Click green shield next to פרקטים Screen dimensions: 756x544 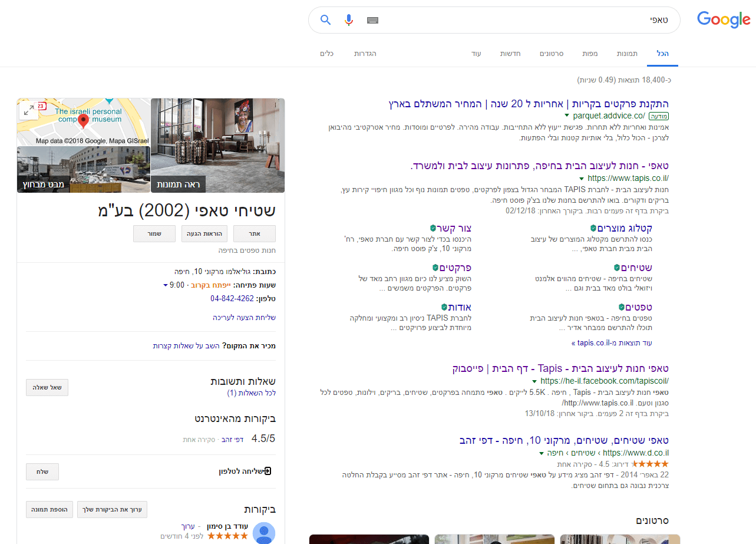pos(435,268)
